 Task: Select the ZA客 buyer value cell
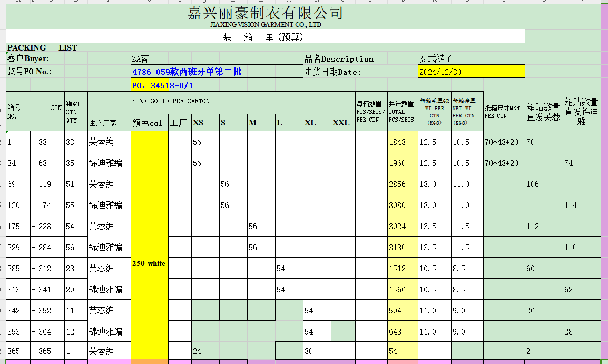pyautogui.click(x=141, y=59)
